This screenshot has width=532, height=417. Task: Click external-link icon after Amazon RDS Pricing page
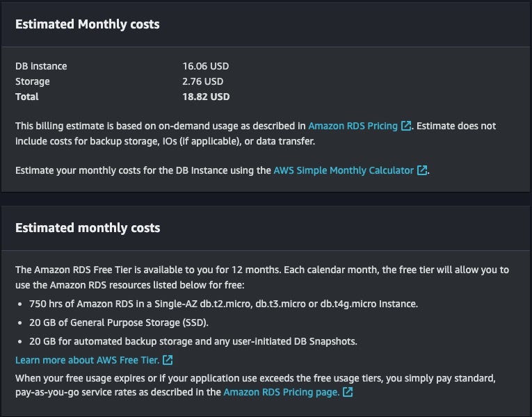(x=348, y=392)
